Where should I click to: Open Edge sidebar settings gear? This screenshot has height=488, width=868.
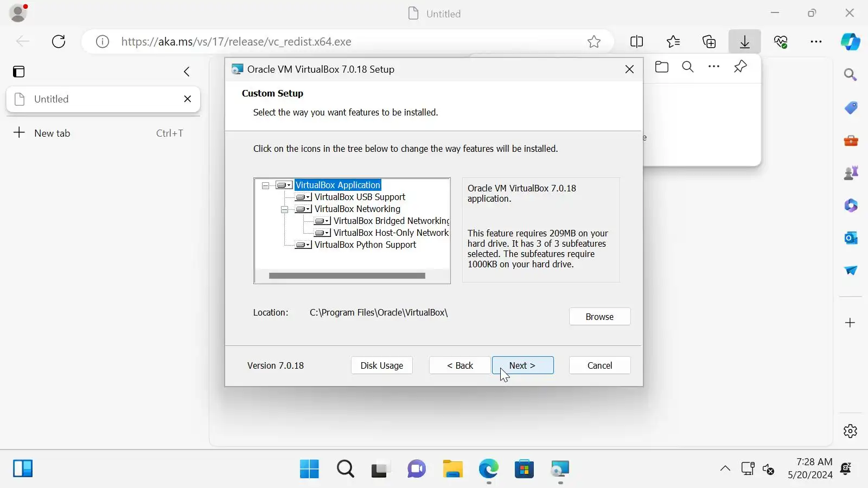(x=851, y=431)
